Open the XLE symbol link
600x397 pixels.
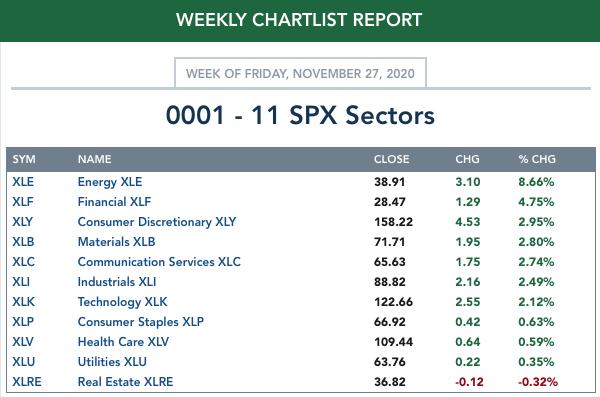(23, 182)
